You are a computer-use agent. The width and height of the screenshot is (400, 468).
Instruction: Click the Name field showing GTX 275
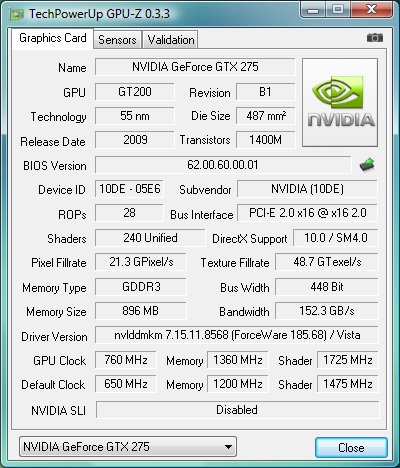[195, 67]
